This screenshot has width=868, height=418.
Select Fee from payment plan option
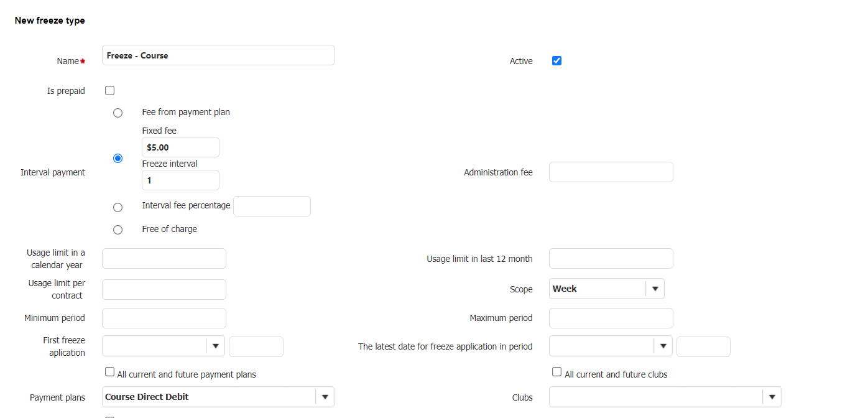(x=118, y=113)
